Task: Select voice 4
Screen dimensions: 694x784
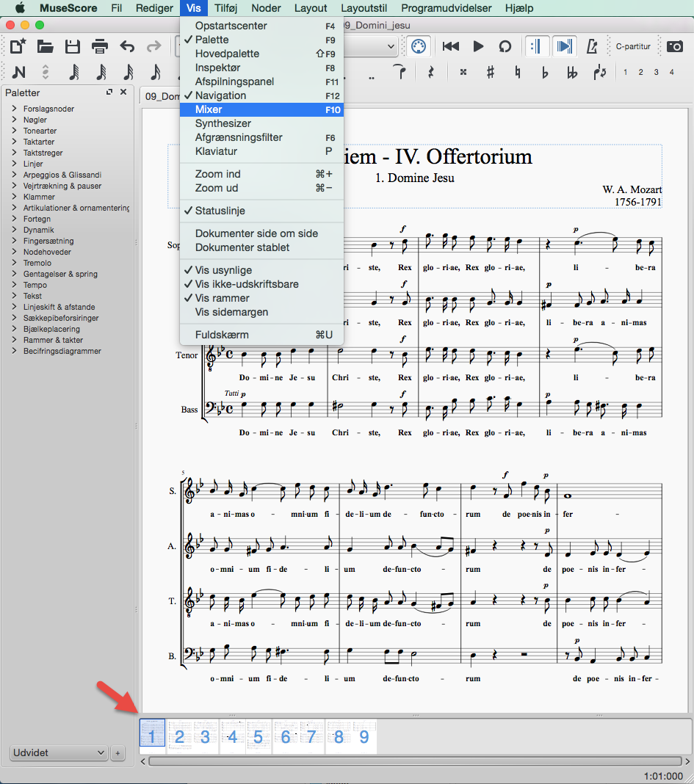Action: (671, 72)
